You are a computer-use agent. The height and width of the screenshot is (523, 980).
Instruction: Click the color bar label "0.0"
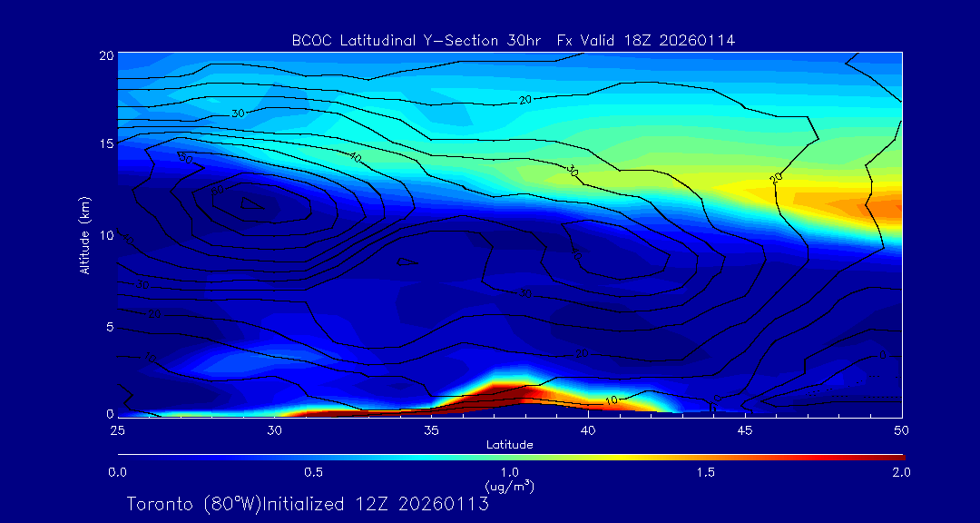point(117,472)
